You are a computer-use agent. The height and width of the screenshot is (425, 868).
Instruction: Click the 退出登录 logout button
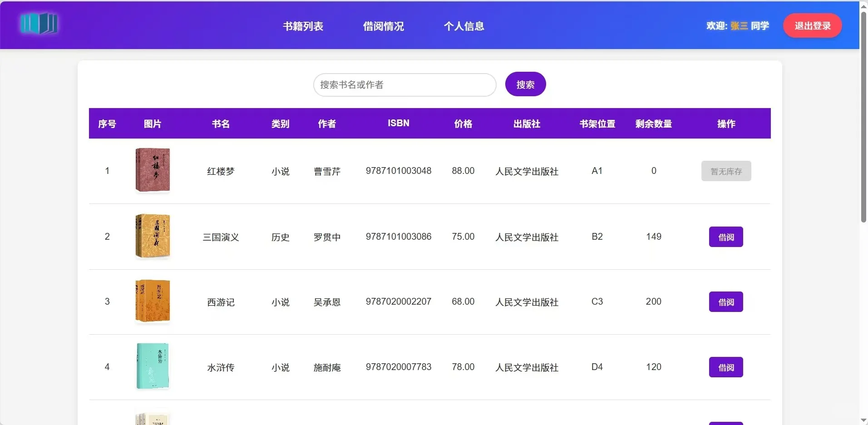(x=811, y=25)
